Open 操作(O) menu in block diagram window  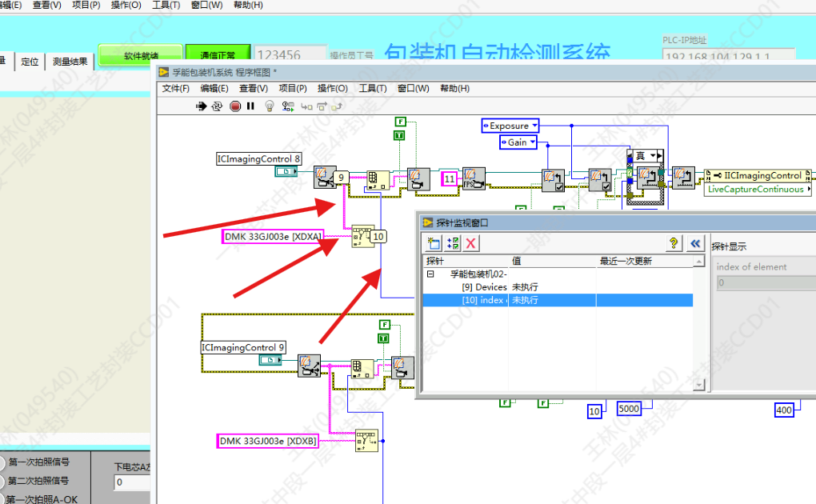333,89
